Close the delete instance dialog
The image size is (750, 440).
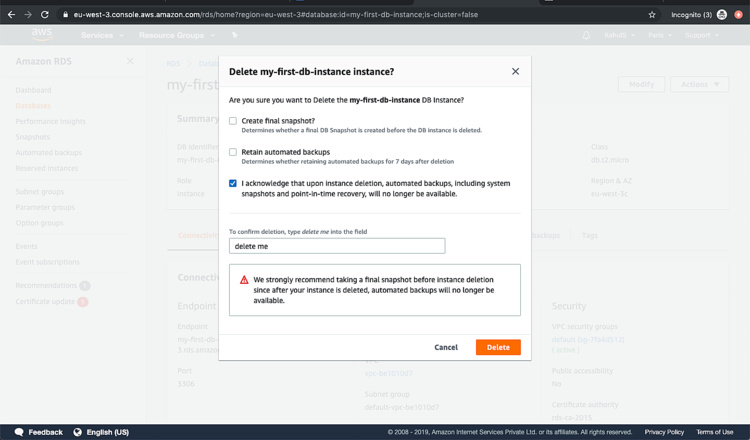pyautogui.click(x=515, y=72)
